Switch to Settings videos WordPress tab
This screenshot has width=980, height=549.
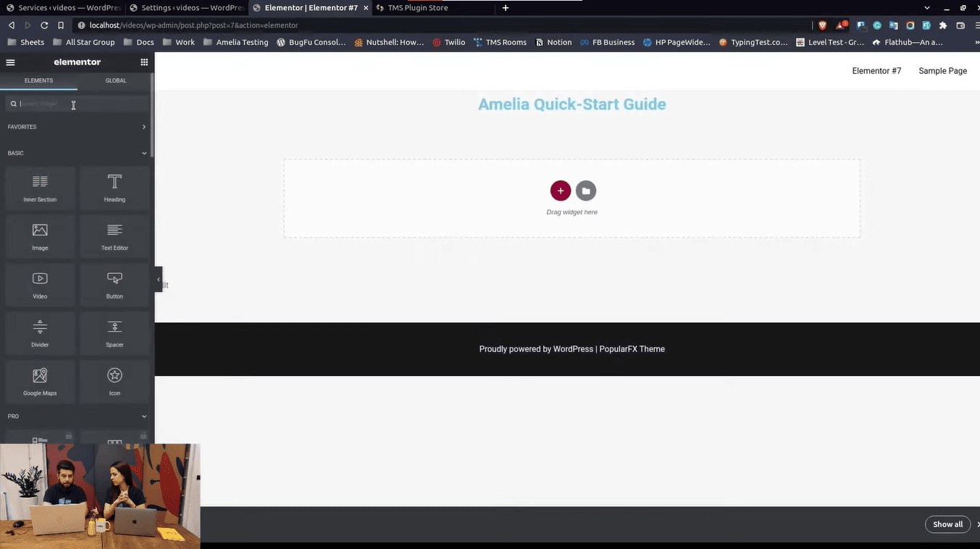click(x=186, y=8)
